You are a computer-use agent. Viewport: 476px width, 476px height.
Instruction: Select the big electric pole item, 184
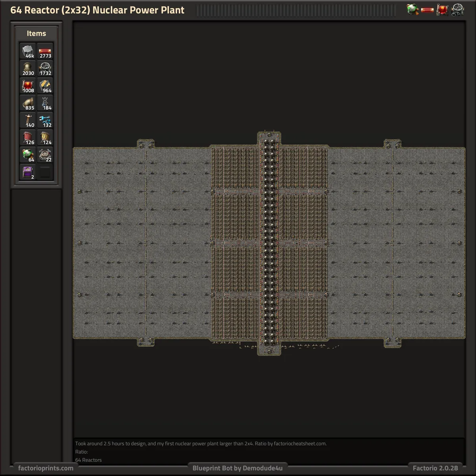point(45,103)
